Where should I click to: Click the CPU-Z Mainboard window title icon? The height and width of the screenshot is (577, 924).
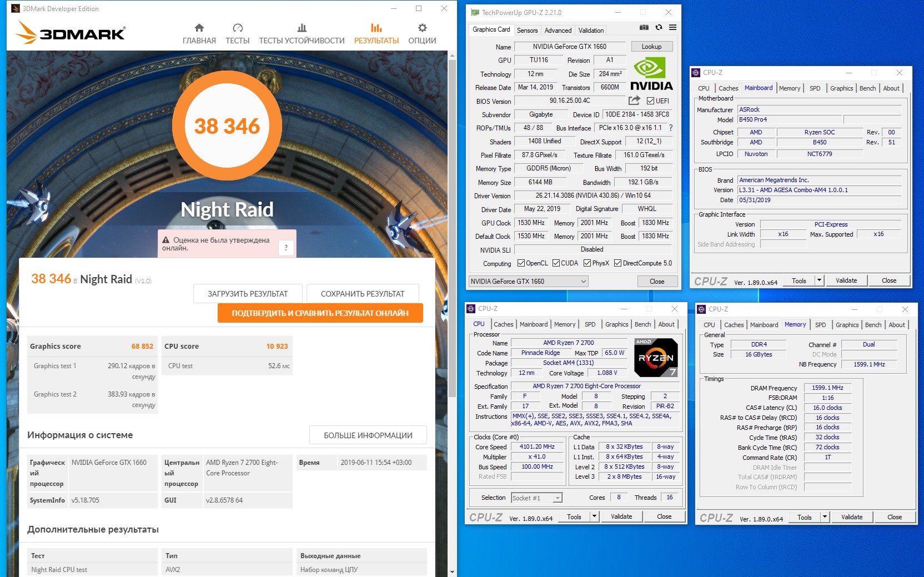pyautogui.click(x=696, y=73)
